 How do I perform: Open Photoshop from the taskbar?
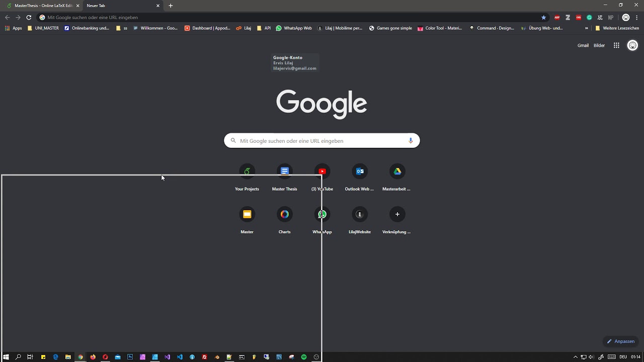click(x=130, y=357)
